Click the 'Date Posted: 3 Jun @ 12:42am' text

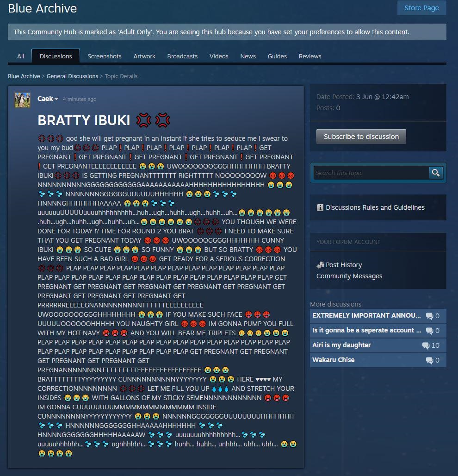click(362, 97)
